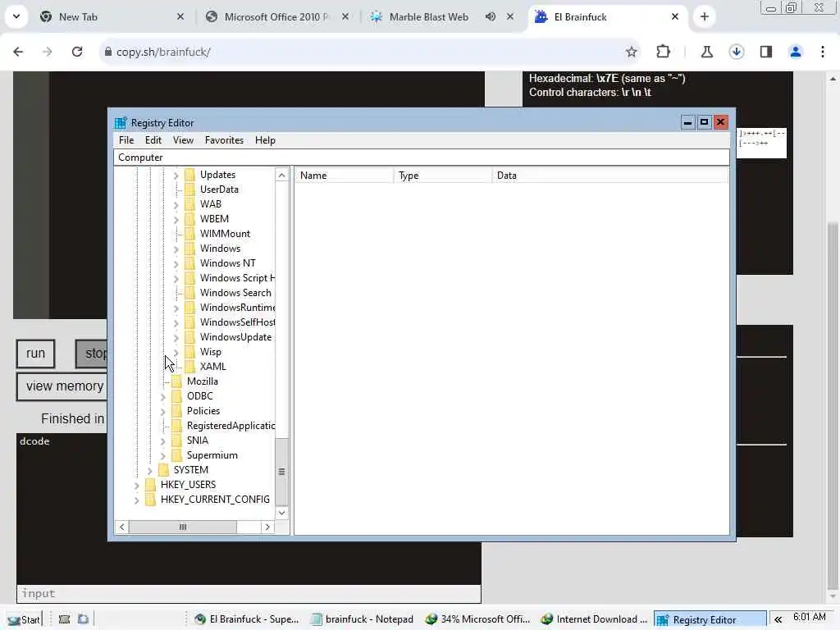Select the RegisteredApplications key
Screen dimensions: 840x630
point(231,426)
